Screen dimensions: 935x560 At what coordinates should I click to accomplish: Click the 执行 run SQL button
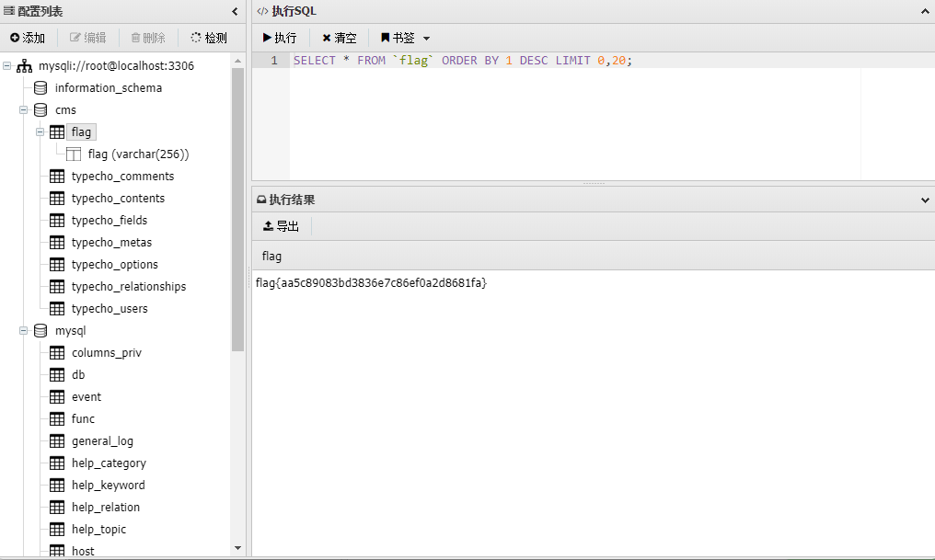tap(279, 38)
